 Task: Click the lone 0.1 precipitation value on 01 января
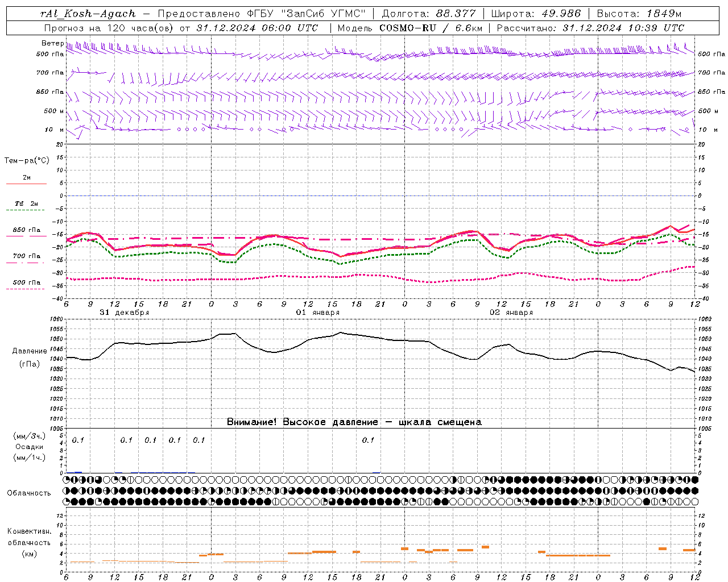368,440
